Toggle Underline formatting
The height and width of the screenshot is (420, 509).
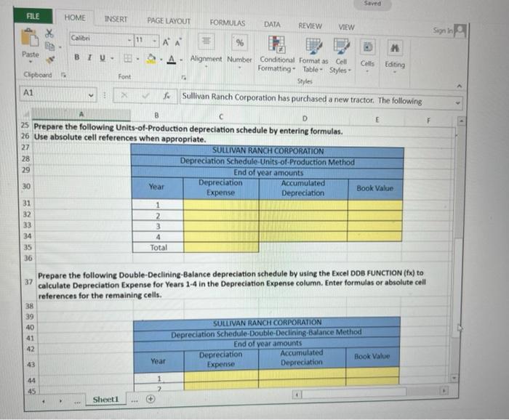tap(103, 58)
